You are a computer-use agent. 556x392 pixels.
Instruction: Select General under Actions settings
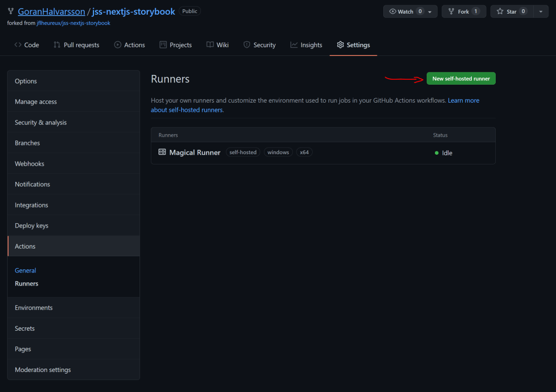point(26,270)
